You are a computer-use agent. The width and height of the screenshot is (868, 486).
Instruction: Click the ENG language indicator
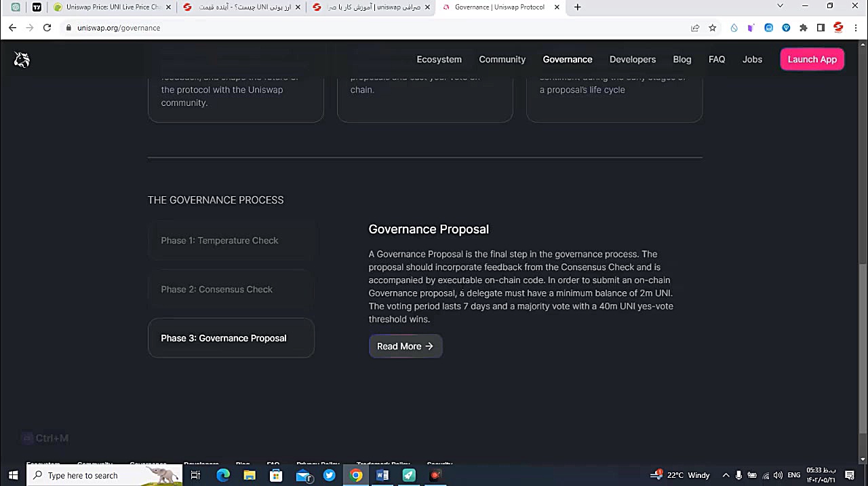point(794,475)
